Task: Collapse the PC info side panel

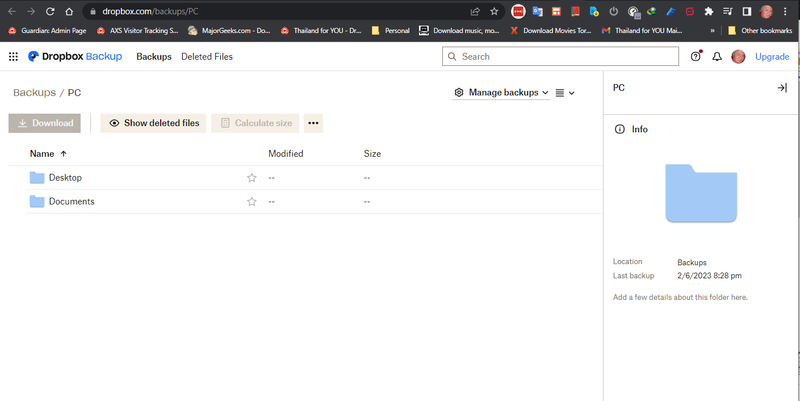Action: click(x=782, y=88)
